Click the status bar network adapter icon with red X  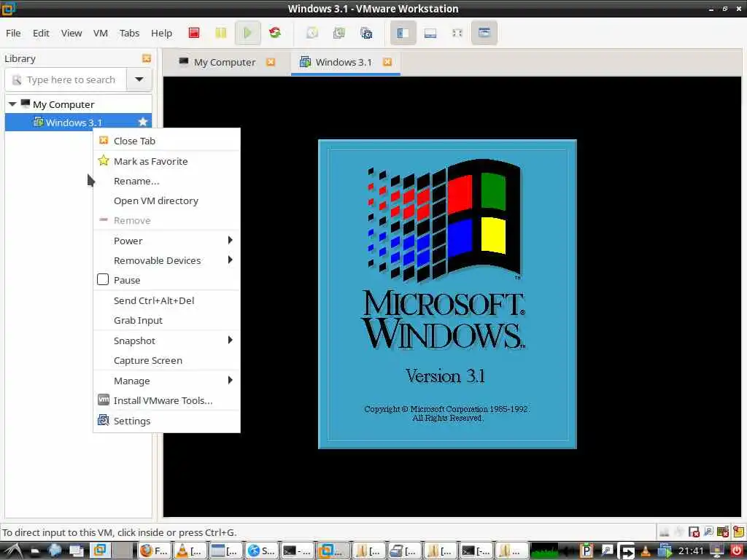(x=723, y=532)
